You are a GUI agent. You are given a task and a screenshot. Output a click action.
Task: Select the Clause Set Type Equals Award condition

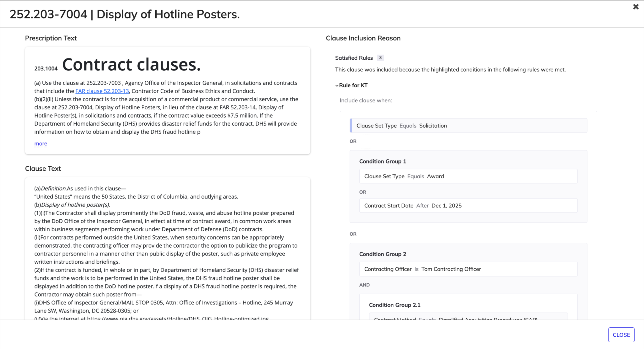(x=468, y=176)
